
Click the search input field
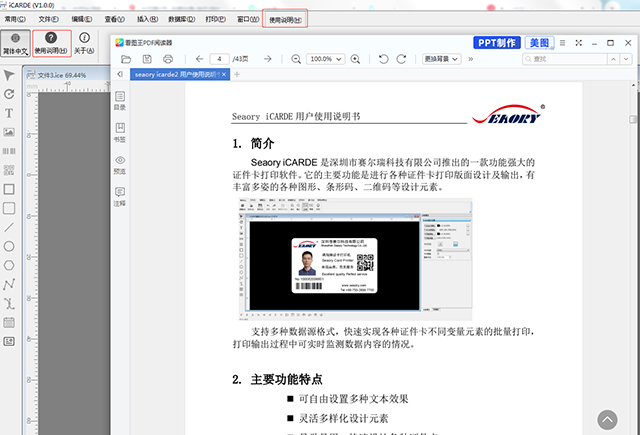(564, 59)
